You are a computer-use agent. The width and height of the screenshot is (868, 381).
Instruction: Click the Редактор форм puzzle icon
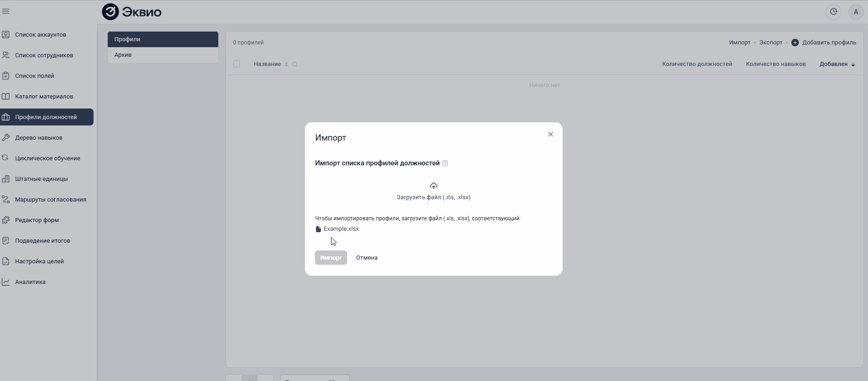pos(6,220)
